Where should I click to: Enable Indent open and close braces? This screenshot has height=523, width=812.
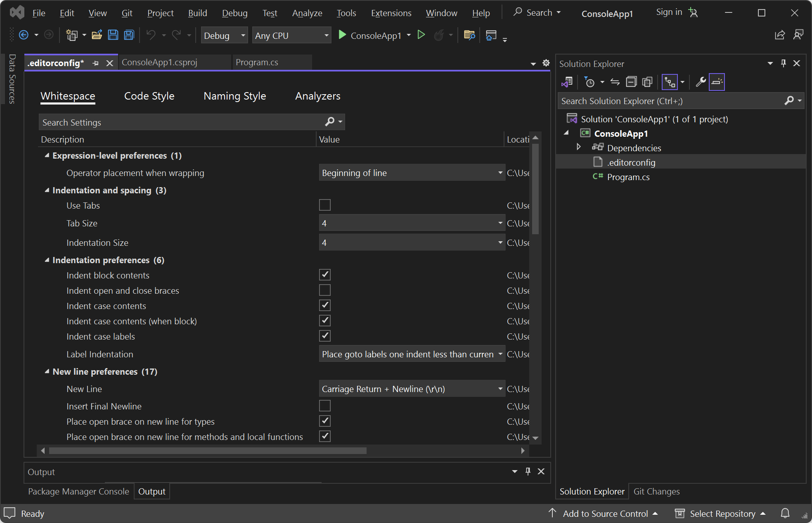coord(325,290)
